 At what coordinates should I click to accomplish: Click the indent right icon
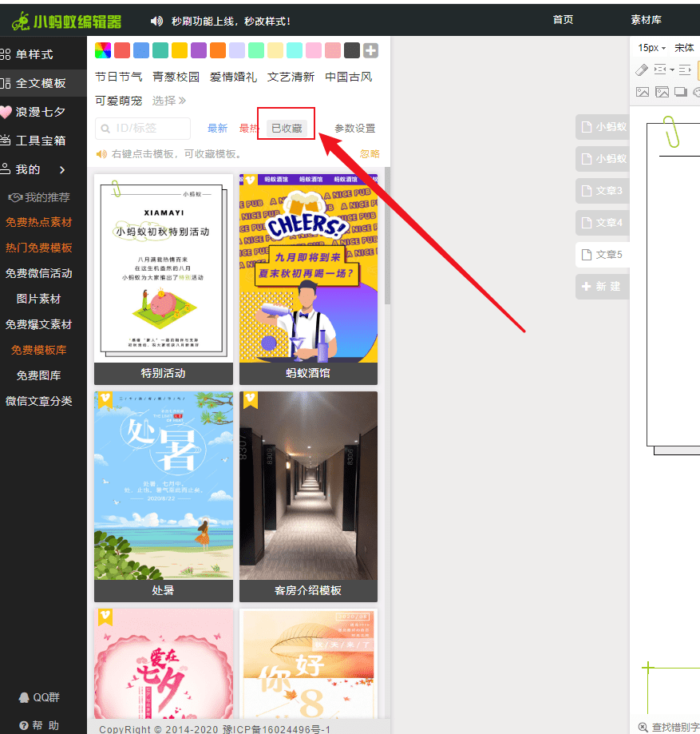[x=685, y=70]
